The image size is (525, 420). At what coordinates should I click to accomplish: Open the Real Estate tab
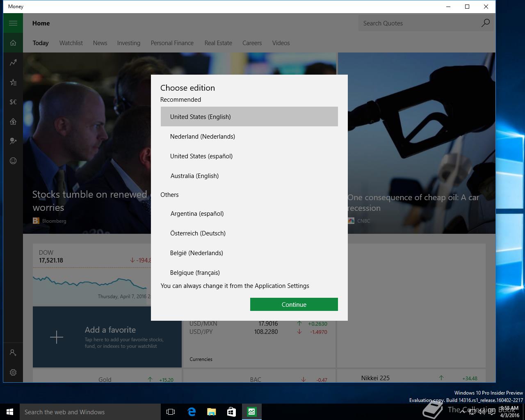[218, 43]
